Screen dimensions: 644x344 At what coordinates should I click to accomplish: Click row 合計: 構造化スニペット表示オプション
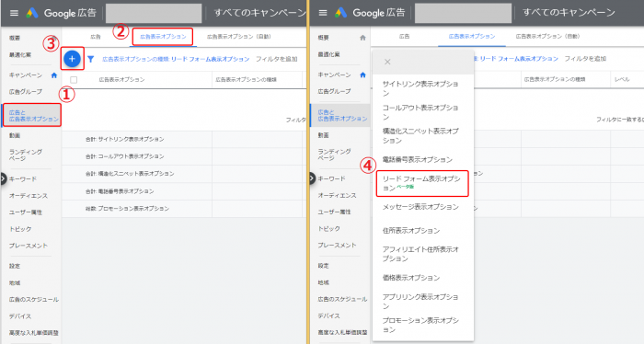(184, 174)
